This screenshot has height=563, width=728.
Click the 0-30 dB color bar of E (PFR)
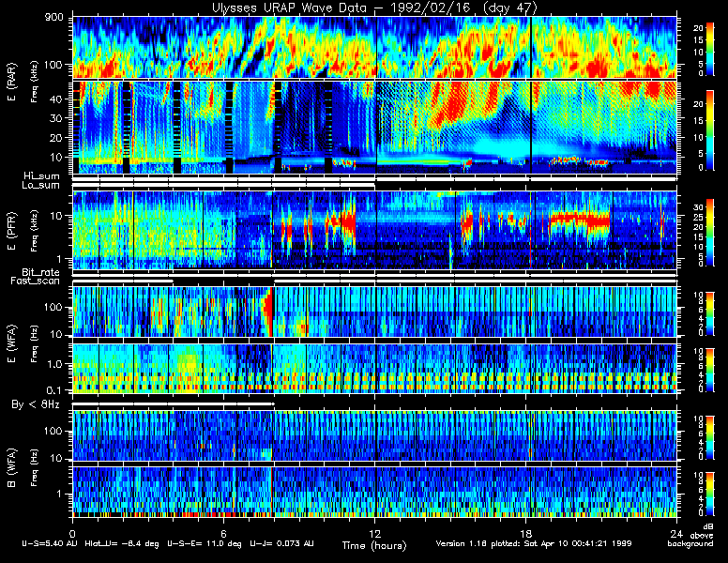(710, 233)
